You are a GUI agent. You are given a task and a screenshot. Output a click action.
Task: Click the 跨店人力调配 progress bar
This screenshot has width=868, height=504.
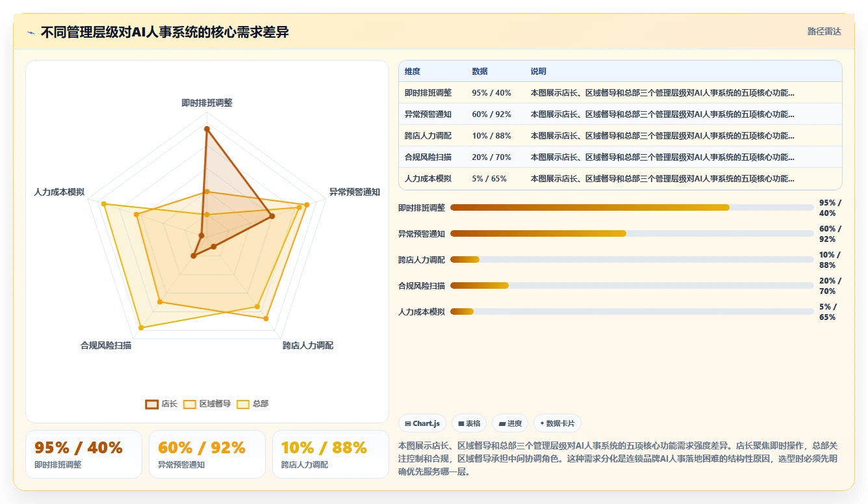pyautogui.click(x=632, y=259)
